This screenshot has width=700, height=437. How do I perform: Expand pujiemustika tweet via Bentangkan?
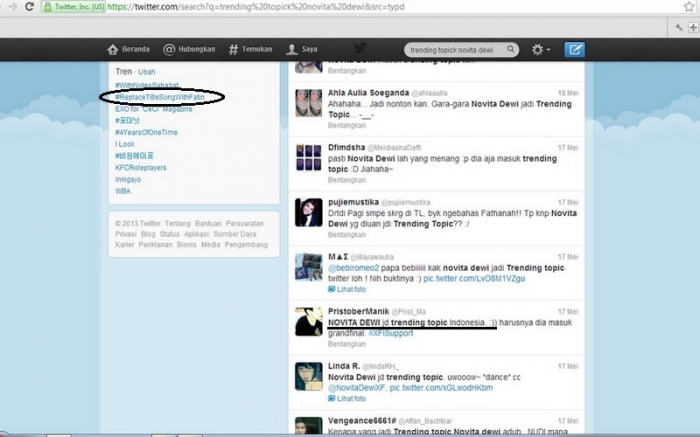pos(347,235)
